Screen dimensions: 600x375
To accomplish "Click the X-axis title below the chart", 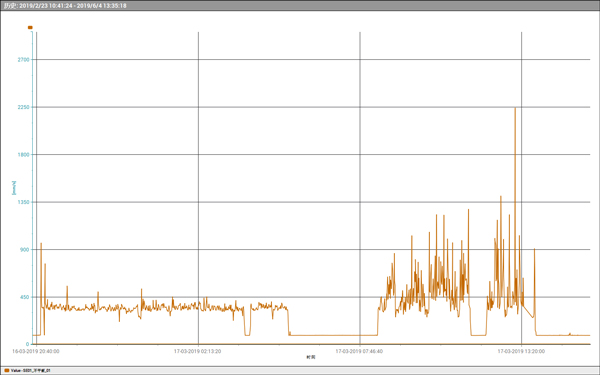I will 311,357.
